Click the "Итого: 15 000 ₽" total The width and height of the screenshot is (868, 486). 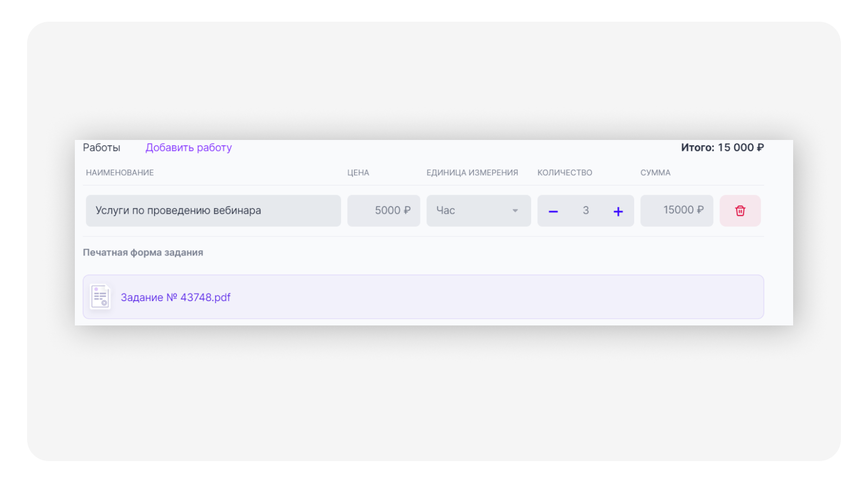(x=722, y=148)
